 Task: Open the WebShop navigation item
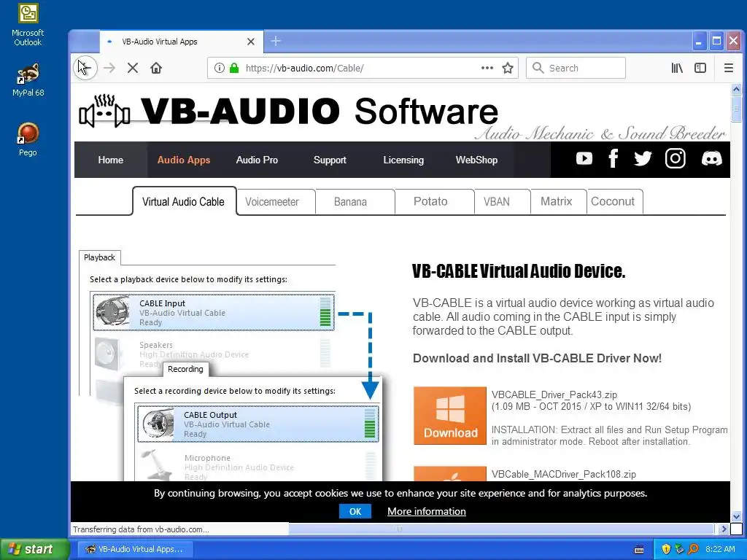click(x=476, y=160)
